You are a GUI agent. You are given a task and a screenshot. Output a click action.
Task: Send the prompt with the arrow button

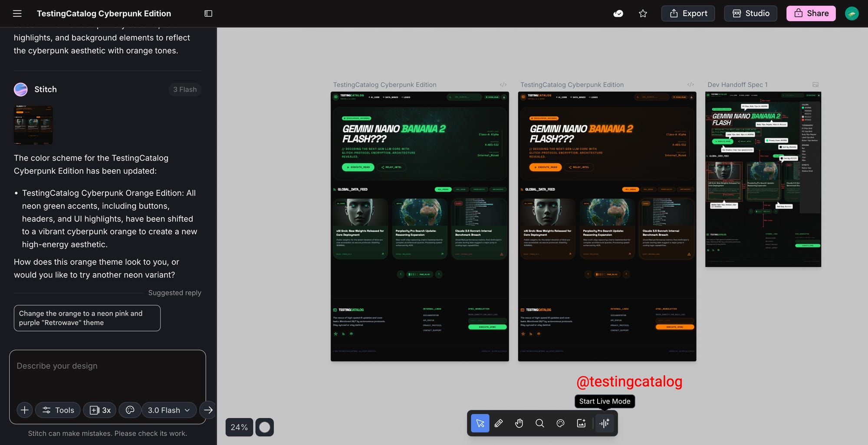point(208,410)
